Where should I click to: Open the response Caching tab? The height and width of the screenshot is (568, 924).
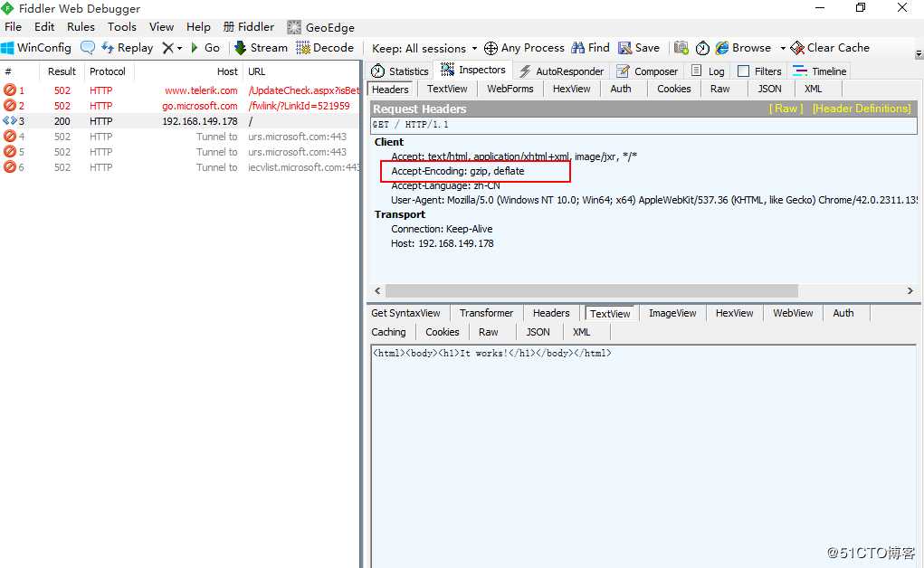pyautogui.click(x=388, y=332)
